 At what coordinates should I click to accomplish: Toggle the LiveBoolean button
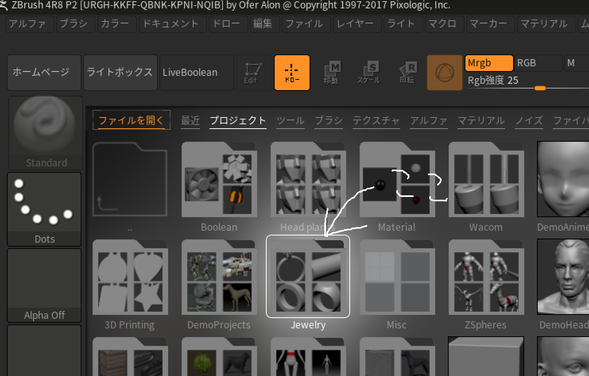click(x=196, y=72)
